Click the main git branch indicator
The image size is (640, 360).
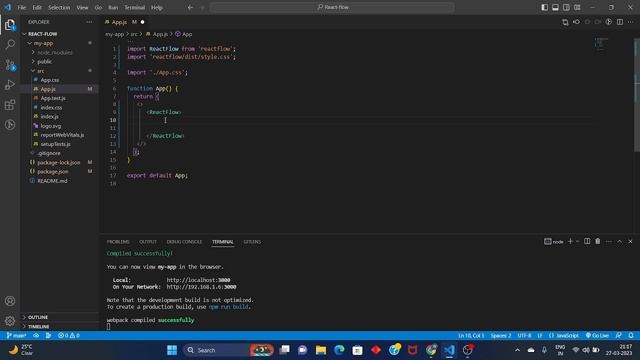[x=16, y=336]
